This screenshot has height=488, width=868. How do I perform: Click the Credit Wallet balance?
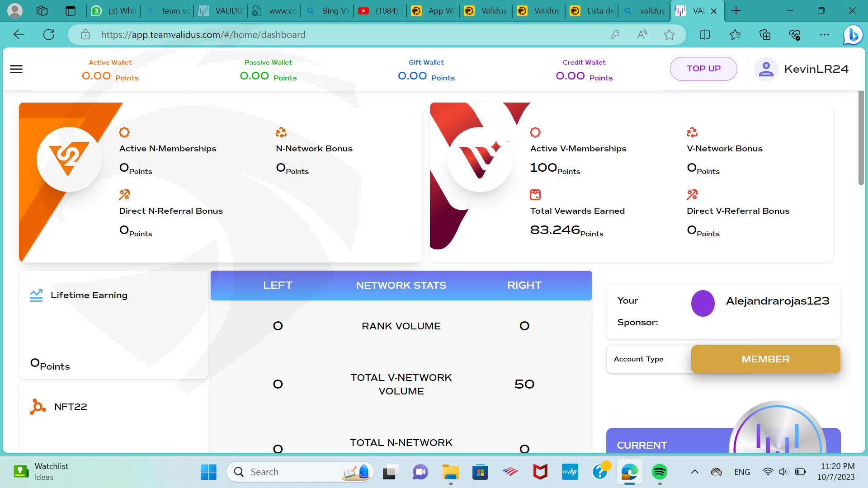[x=584, y=76]
